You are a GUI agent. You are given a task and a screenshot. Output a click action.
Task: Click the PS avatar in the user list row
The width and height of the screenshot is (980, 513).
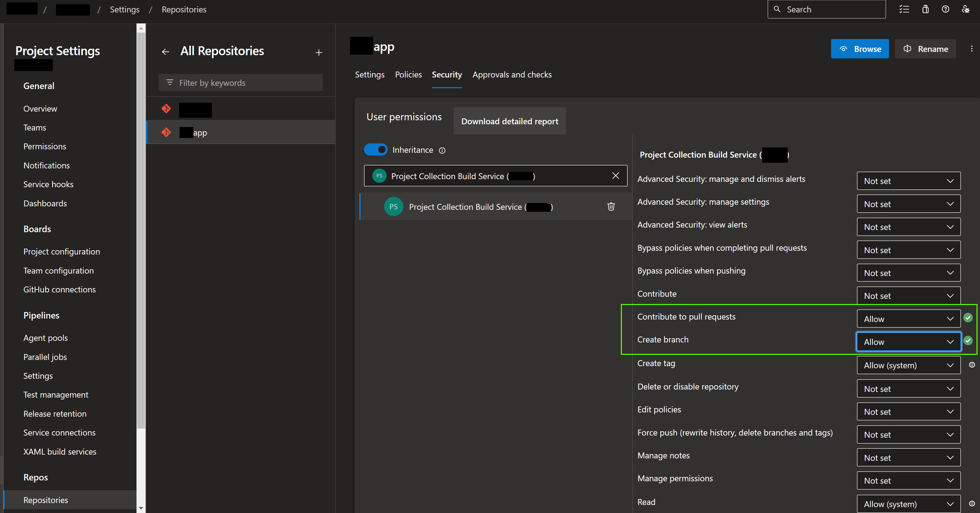(393, 206)
